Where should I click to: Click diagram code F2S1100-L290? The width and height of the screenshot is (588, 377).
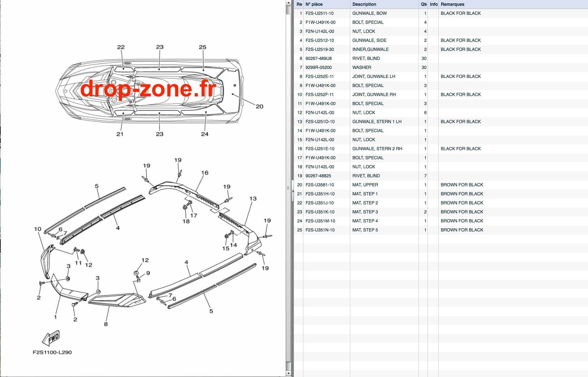(52, 352)
